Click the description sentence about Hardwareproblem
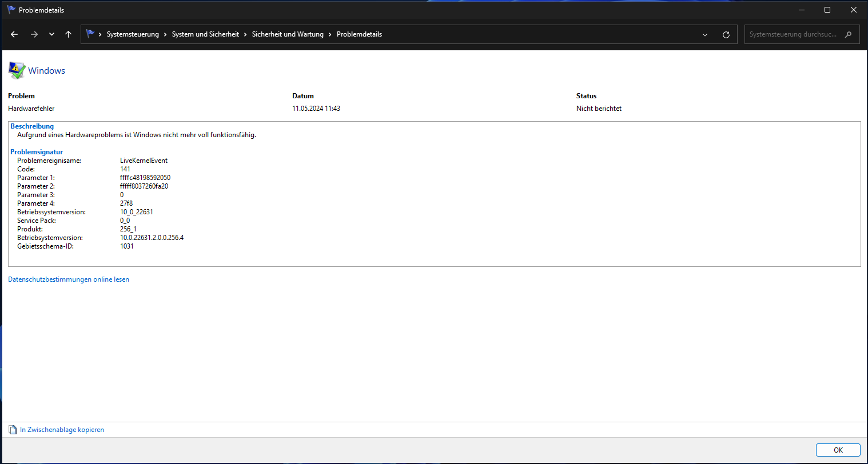Viewport: 868px width, 464px height. pos(137,135)
